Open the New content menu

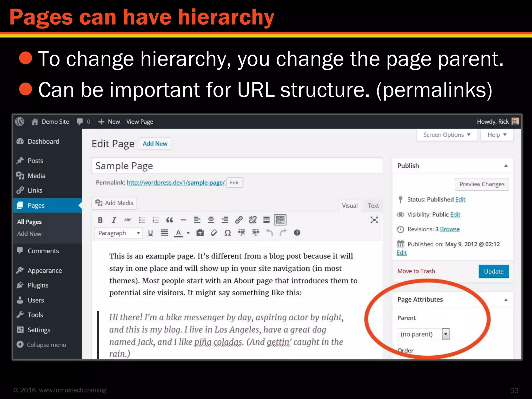tap(109, 122)
